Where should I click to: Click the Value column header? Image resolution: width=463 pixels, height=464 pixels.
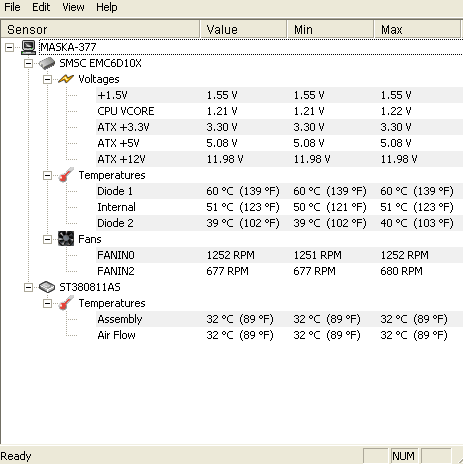pyautogui.click(x=243, y=30)
